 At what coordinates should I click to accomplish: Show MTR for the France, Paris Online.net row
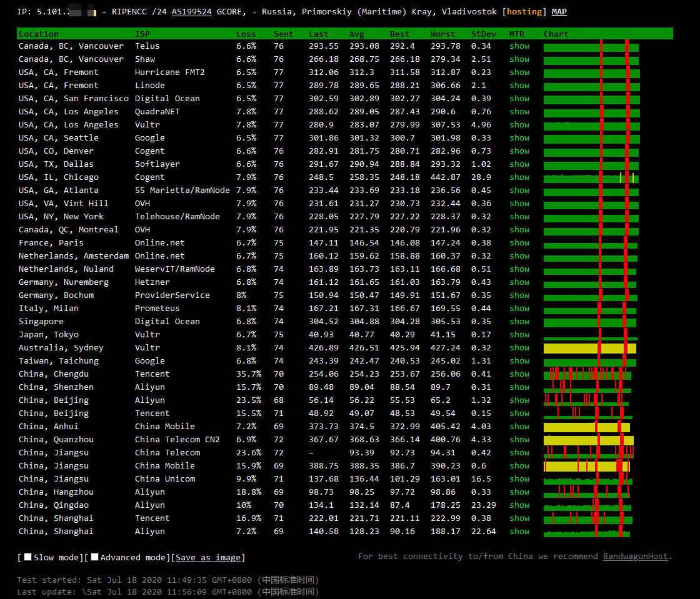click(519, 242)
